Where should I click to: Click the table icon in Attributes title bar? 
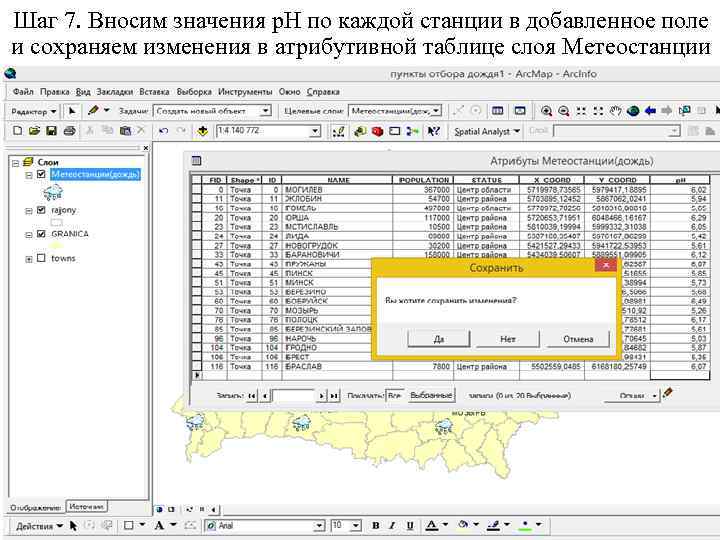(197, 161)
